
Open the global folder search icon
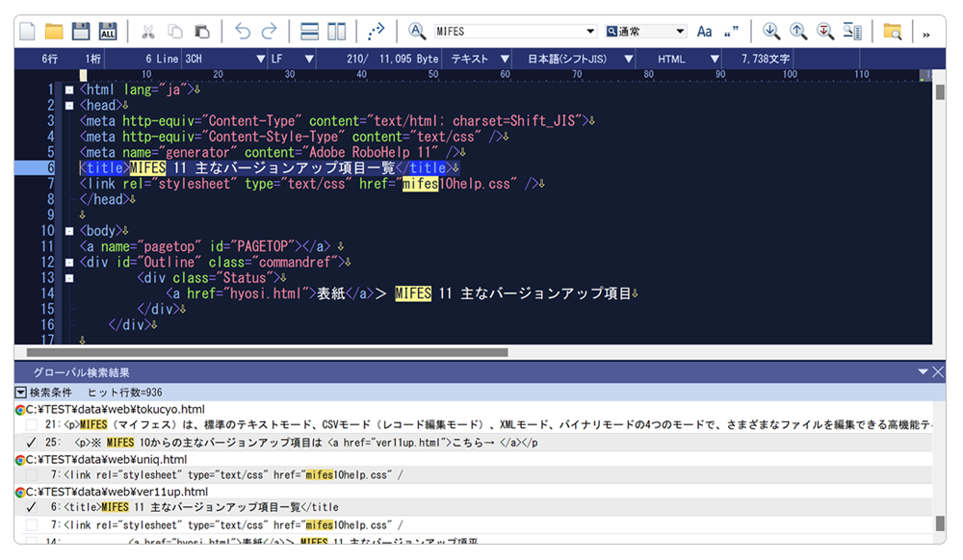(893, 32)
